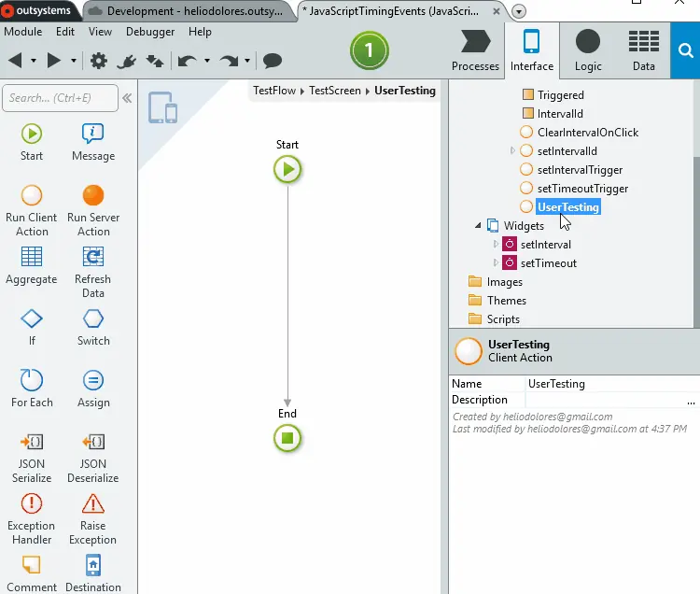Screen dimensions: 700x594
Task: Toggle the device preview icon
Action: (163, 107)
